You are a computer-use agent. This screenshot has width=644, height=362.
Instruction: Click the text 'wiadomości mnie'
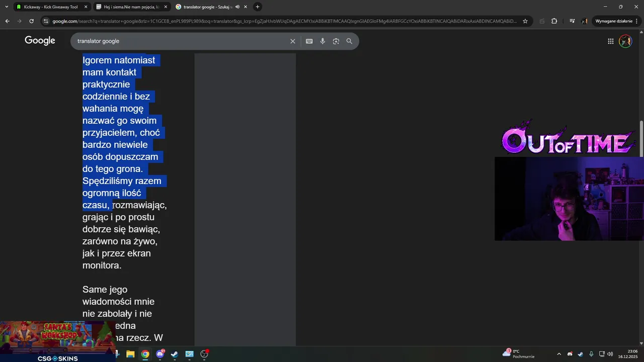(118, 302)
